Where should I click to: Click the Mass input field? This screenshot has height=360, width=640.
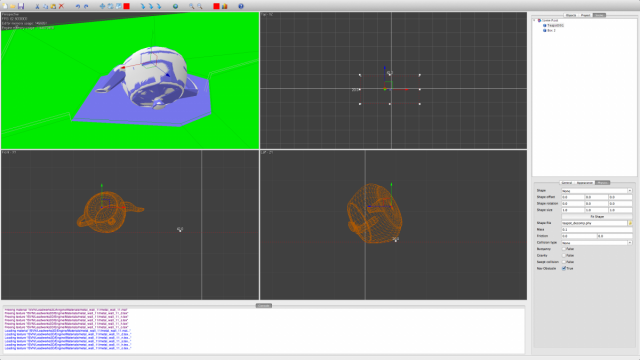click(597, 229)
